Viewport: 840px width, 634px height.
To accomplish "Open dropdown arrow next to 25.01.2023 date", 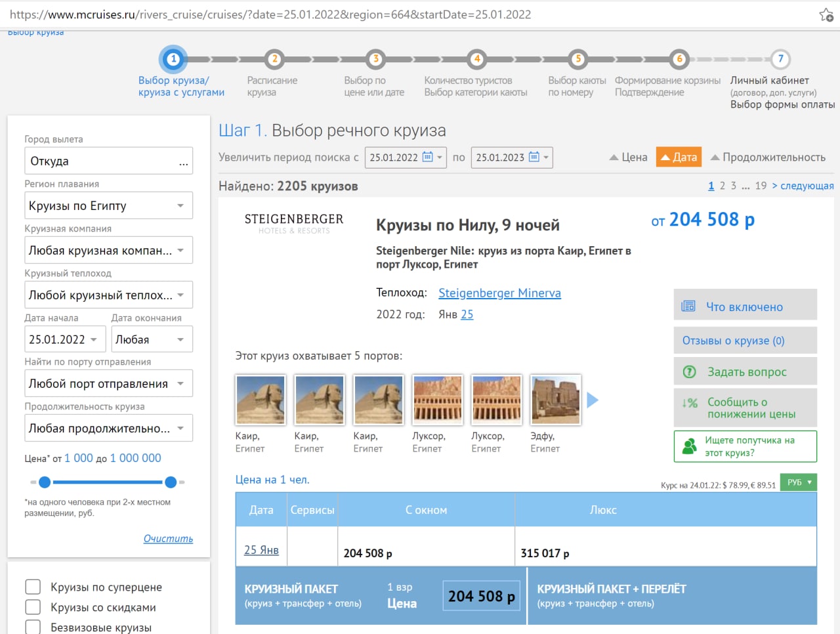I will click(546, 158).
